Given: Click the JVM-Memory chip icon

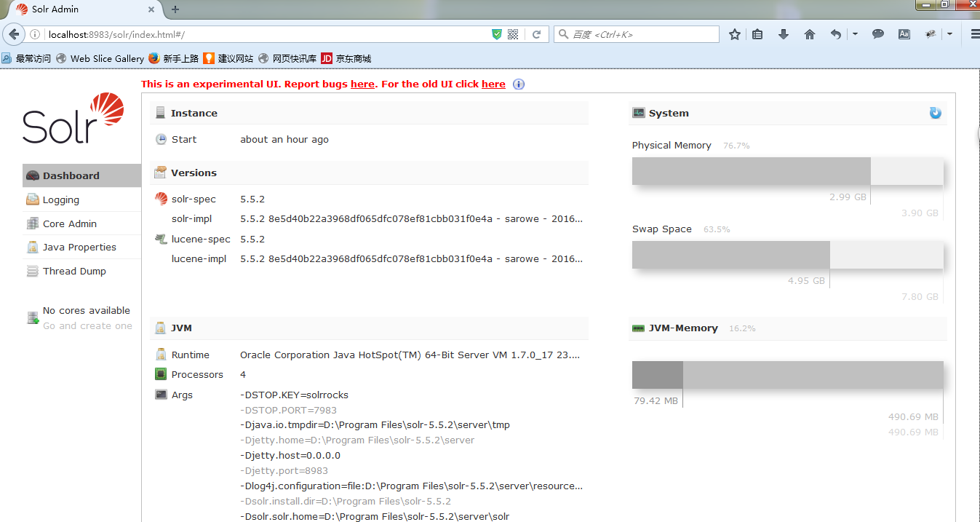Looking at the screenshot, I should 639,328.
